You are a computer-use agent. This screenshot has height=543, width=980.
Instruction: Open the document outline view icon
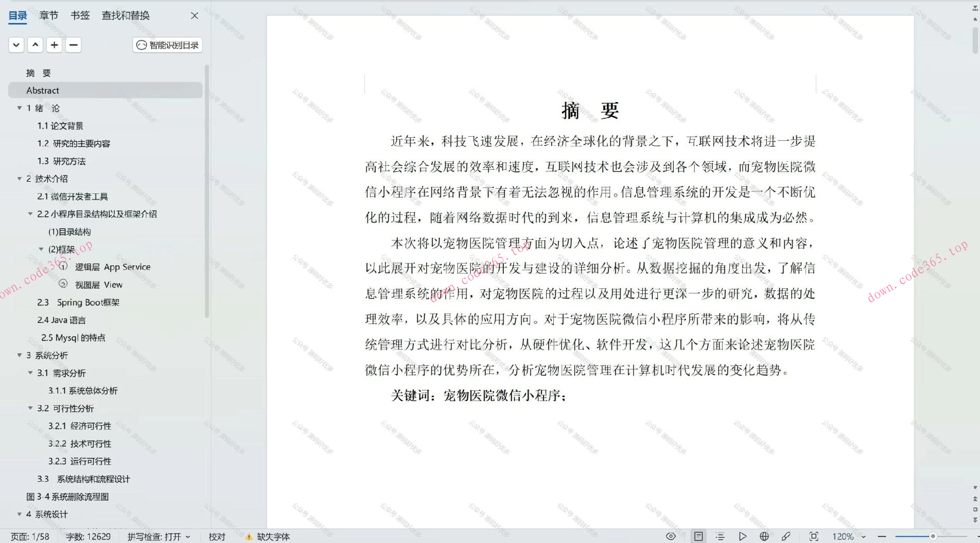point(720,536)
